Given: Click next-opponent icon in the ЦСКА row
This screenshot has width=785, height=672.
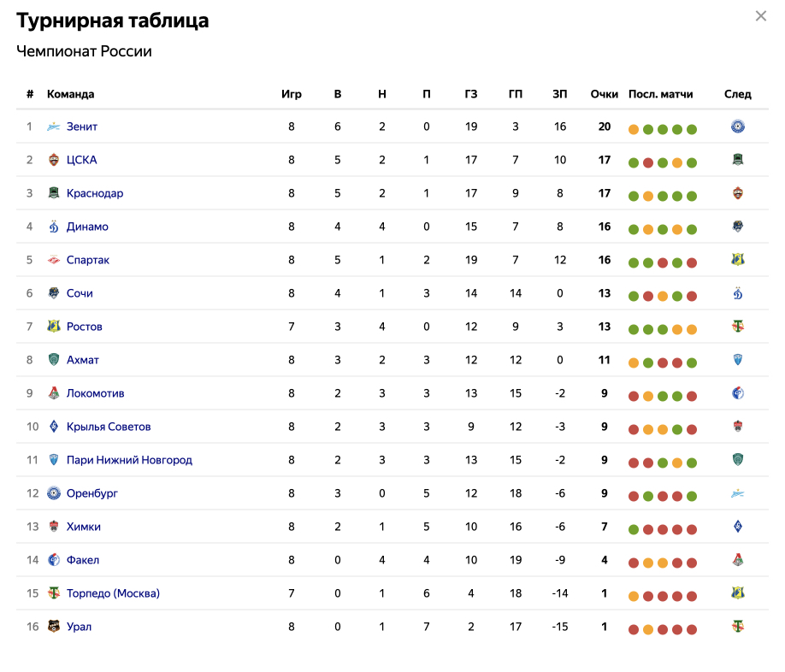Looking at the screenshot, I should [737, 160].
